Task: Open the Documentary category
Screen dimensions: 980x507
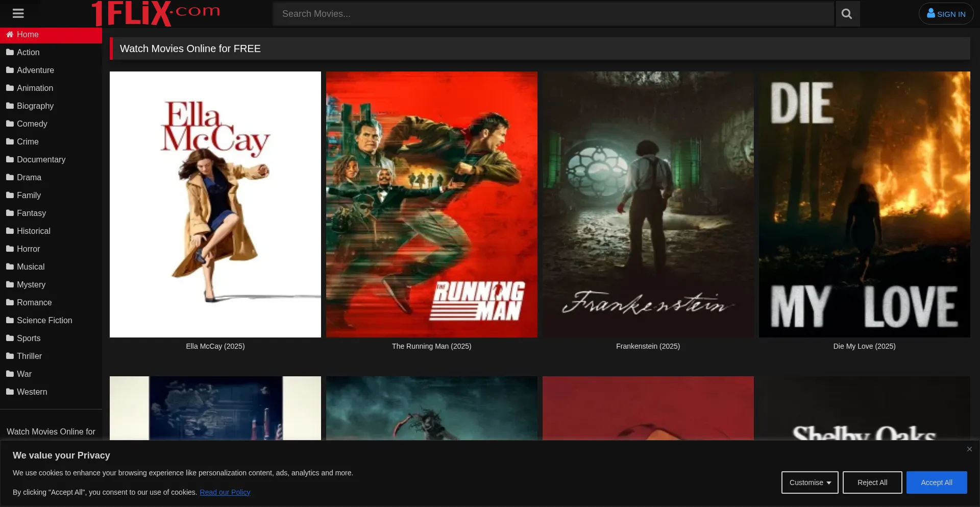Action: tap(51, 159)
